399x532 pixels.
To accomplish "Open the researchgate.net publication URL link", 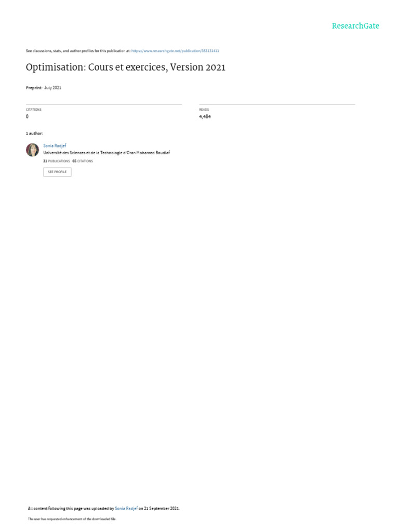I will pyautogui.click(x=175, y=51).
